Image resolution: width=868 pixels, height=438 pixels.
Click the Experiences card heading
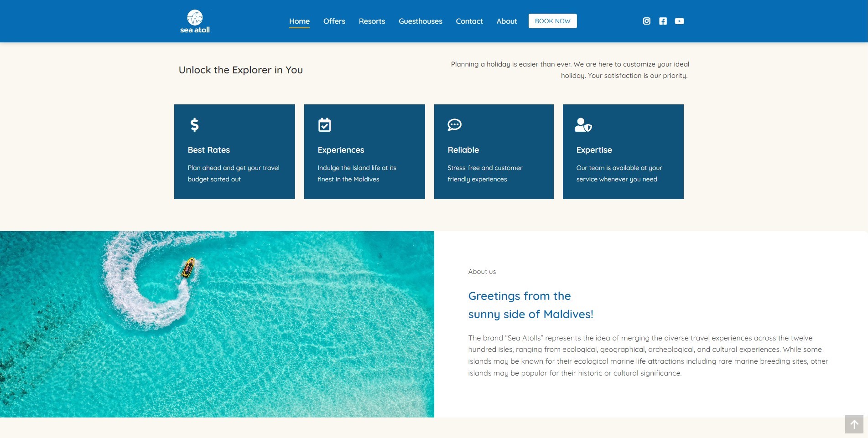pos(341,150)
